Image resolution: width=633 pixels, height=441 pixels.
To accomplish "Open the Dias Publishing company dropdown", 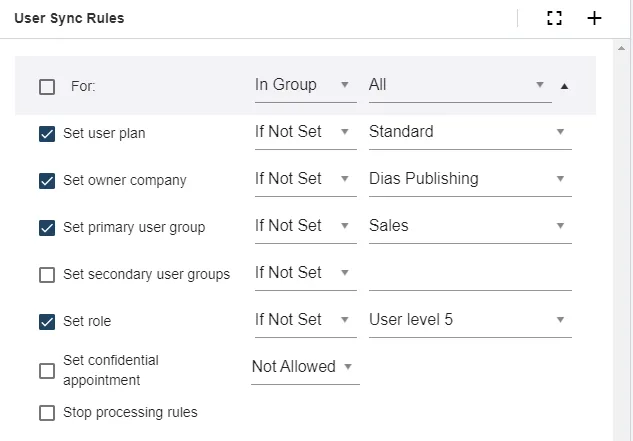I will pos(468,179).
